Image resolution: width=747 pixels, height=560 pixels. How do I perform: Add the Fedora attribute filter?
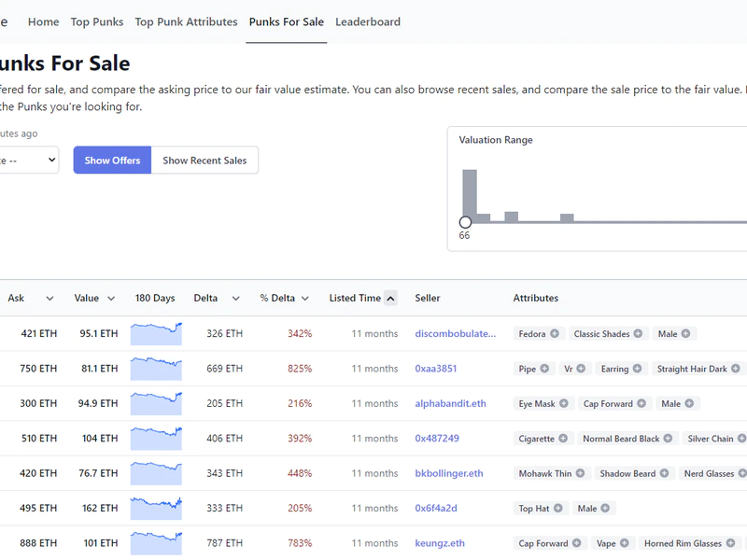coord(555,333)
